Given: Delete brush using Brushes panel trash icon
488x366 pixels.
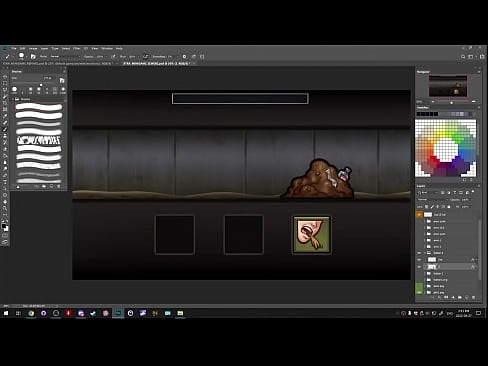Looking at the screenshot, I should [59, 186].
